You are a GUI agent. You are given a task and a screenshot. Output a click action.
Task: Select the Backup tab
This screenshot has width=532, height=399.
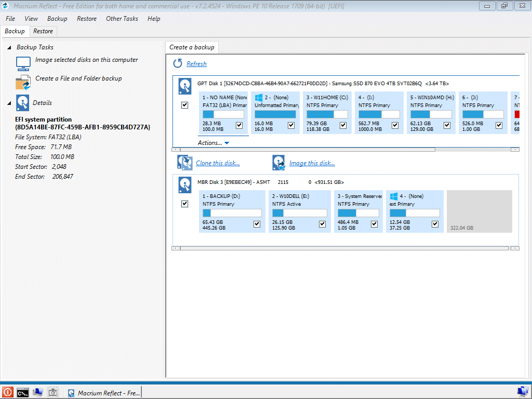(x=15, y=31)
